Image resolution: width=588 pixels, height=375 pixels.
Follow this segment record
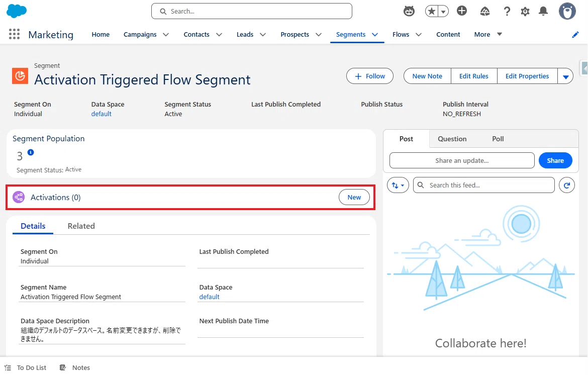click(370, 76)
